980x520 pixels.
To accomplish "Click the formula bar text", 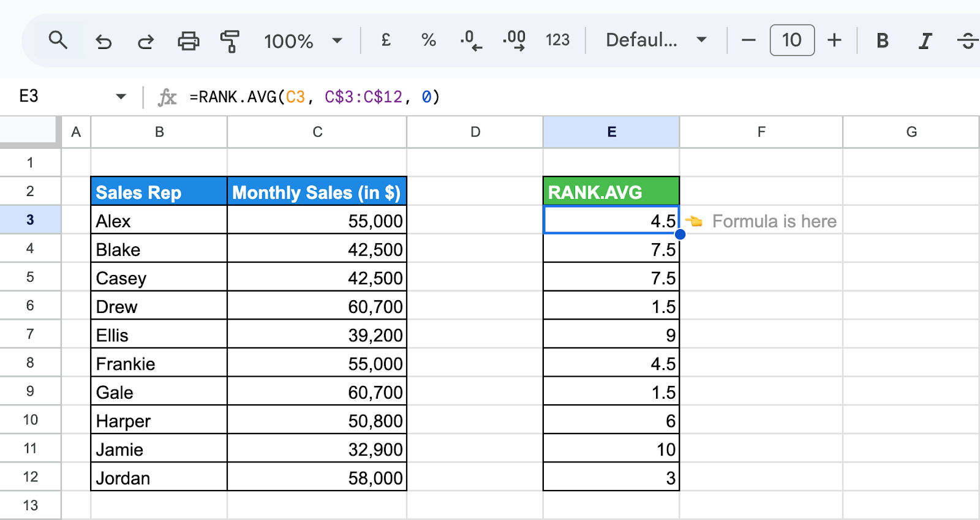I will 315,97.
